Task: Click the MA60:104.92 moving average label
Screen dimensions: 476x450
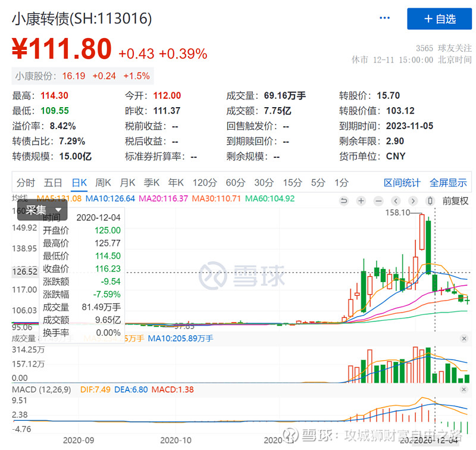Action: (270, 199)
